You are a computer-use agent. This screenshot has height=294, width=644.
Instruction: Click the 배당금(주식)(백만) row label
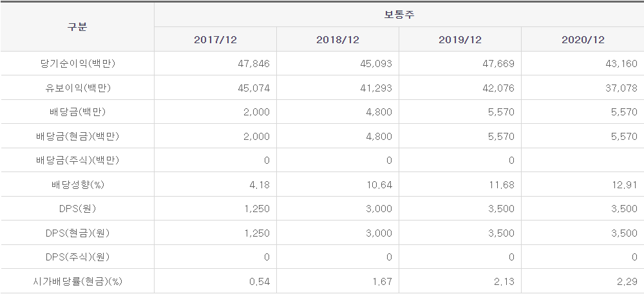coord(77,160)
